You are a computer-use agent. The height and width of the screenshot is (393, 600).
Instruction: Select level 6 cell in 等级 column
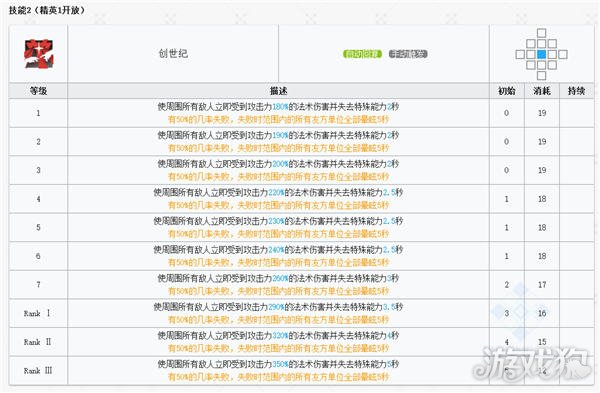(38, 256)
